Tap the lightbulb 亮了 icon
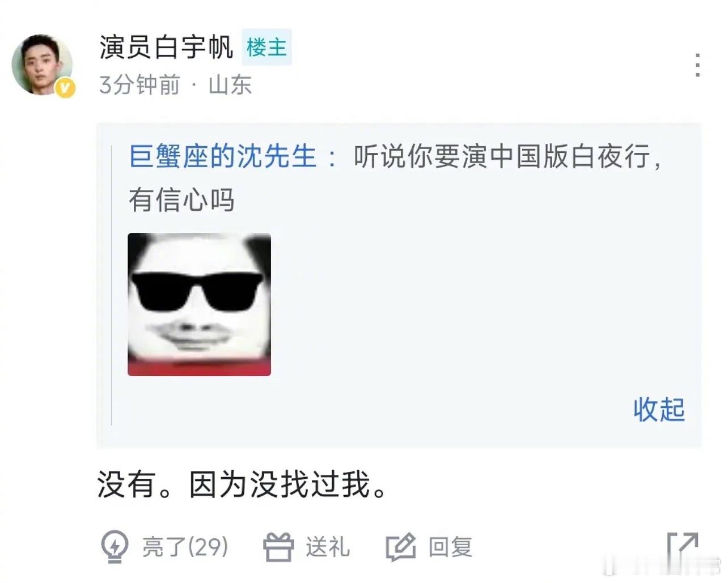 (115, 547)
